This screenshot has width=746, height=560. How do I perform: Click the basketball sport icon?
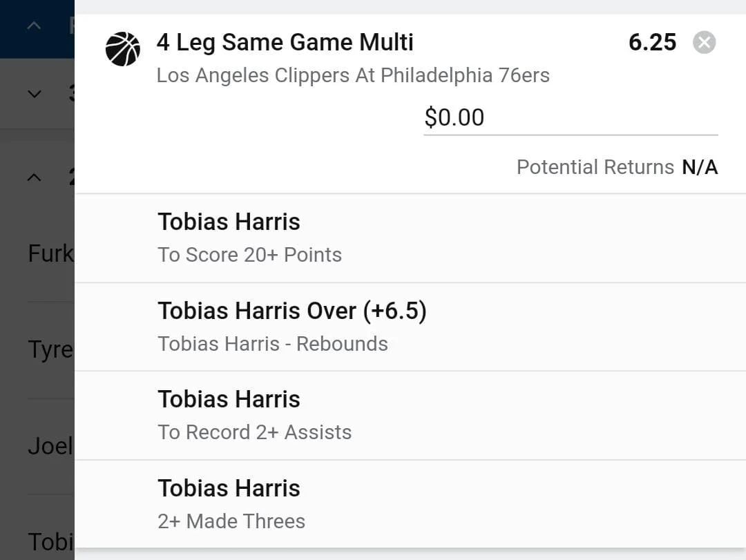tap(122, 49)
